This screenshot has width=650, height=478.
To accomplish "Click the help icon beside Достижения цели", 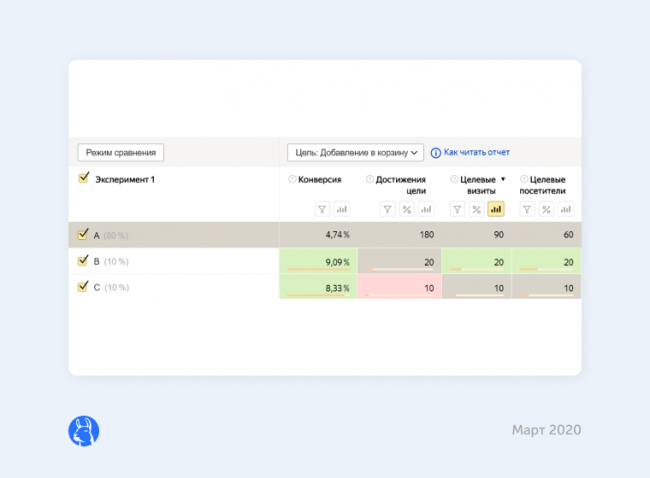I will pyautogui.click(x=369, y=180).
